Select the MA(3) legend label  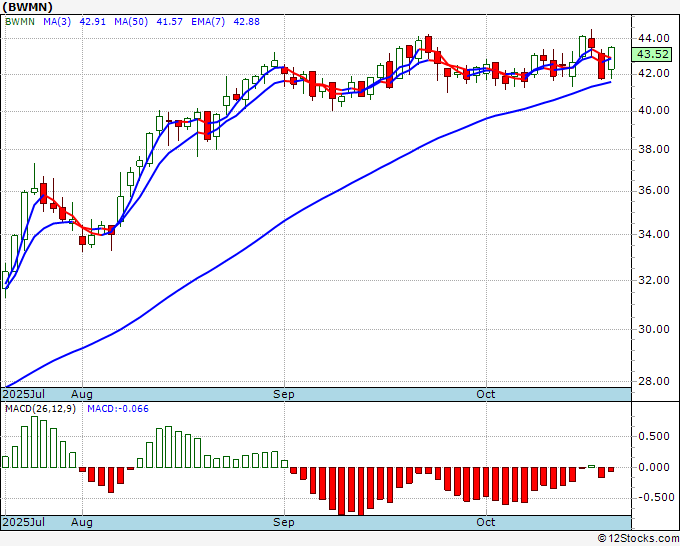(57, 22)
